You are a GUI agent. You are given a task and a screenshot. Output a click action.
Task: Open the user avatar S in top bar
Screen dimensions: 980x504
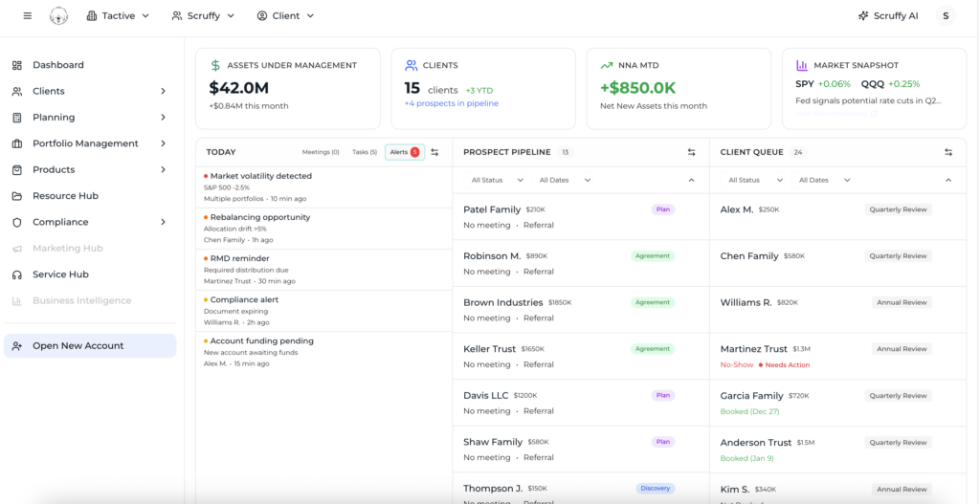click(x=946, y=16)
